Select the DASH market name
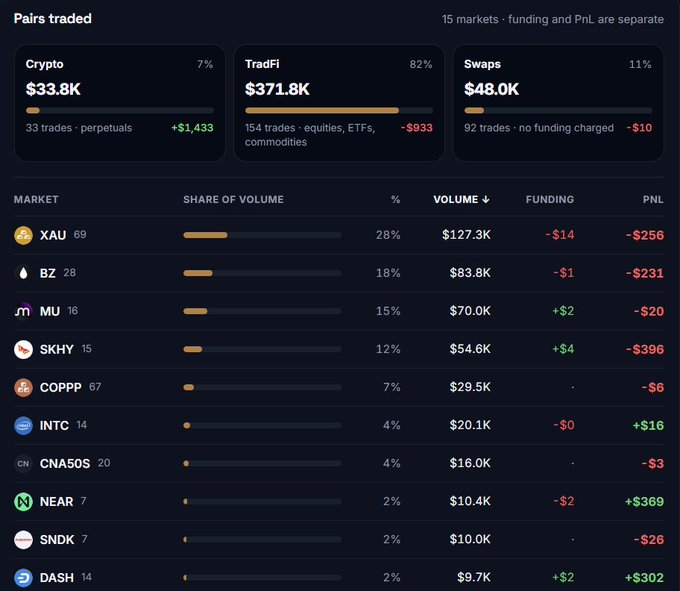 coord(57,578)
